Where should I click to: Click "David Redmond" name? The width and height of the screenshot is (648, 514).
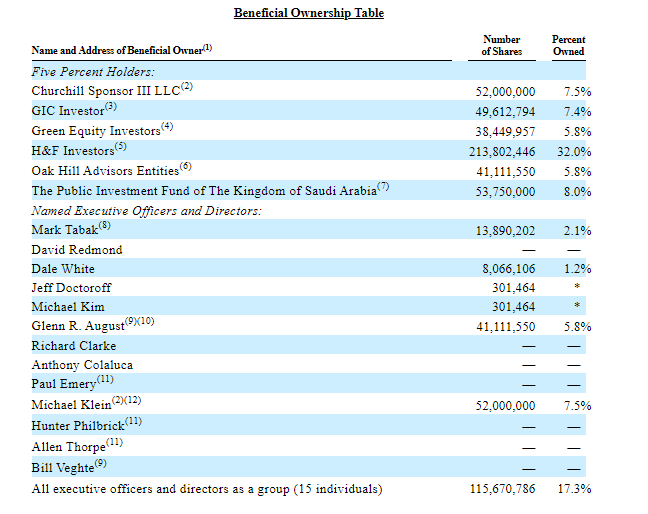77,250
